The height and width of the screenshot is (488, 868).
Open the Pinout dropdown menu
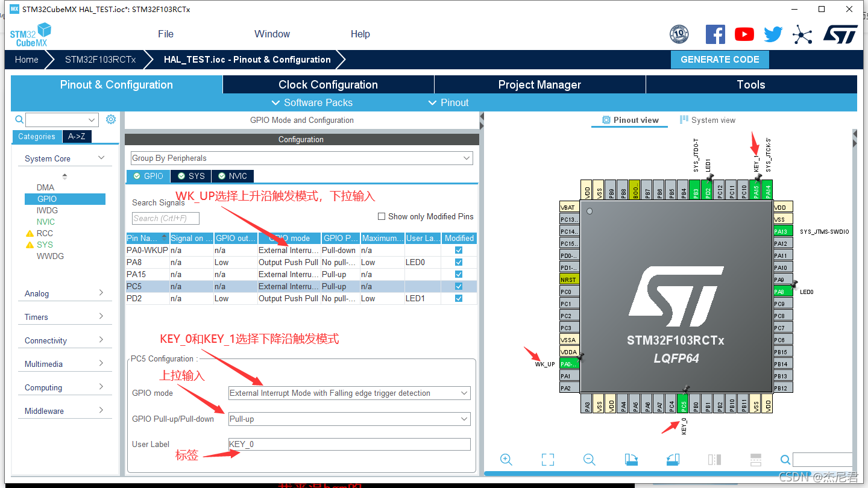pos(448,102)
